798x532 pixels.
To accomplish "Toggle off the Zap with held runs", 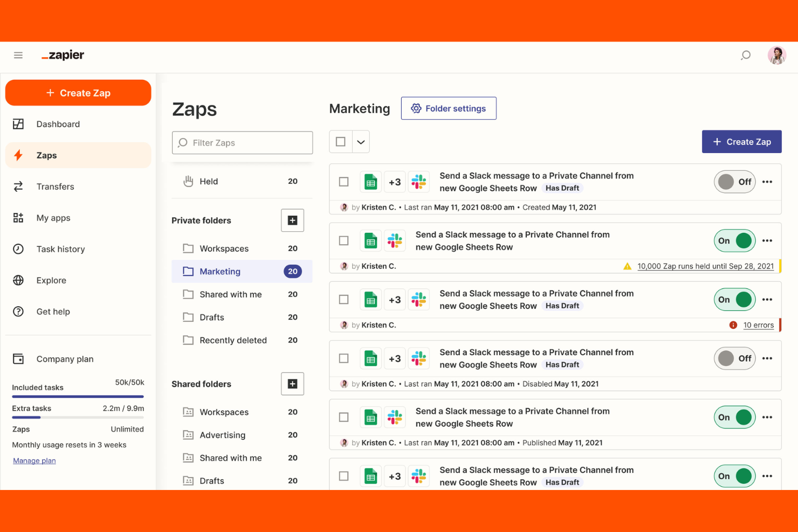I will click(734, 240).
